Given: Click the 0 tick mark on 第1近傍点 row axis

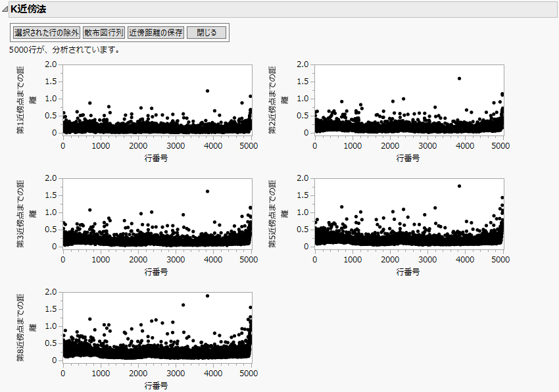Looking at the screenshot, I should click(62, 146).
